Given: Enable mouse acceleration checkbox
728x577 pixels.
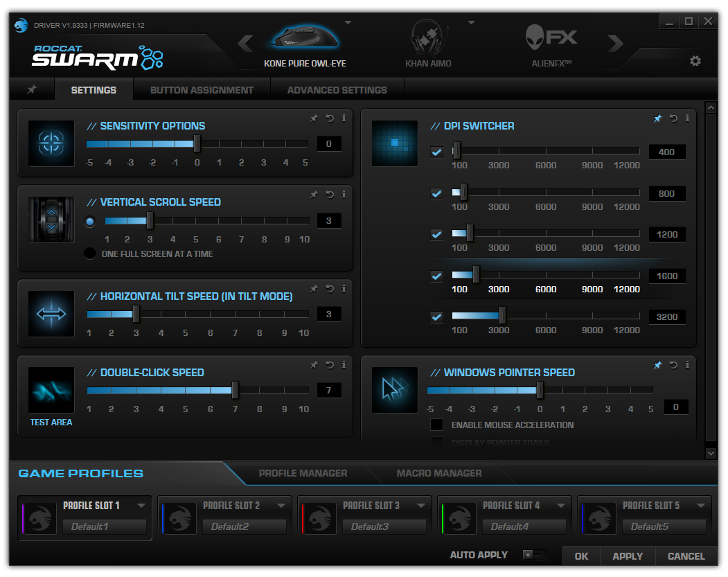Looking at the screenshot, I should point(436,425).
